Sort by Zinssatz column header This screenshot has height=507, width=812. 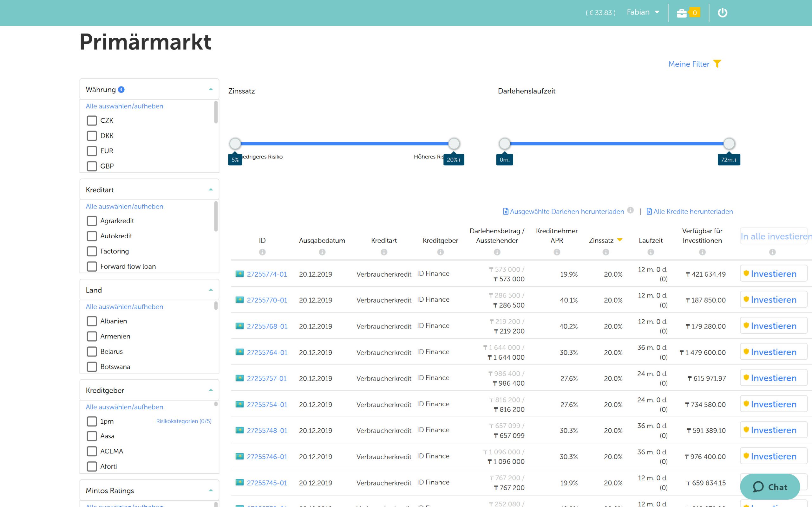[601, 241]
